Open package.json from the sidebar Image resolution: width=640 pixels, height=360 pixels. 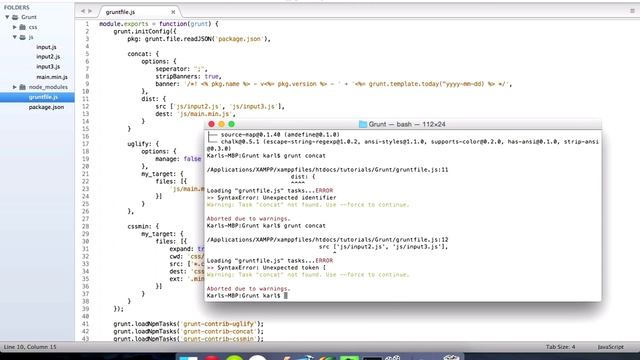(46, 107)
